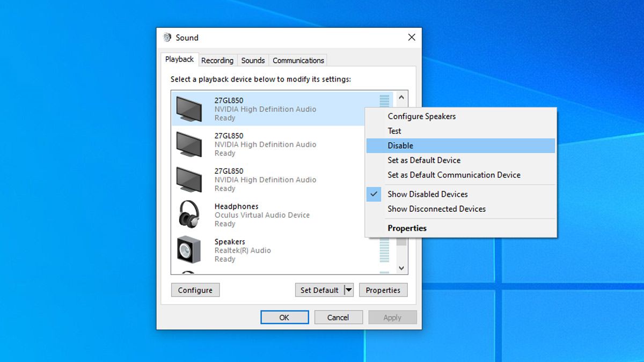
Task: Click the Apply button
Action: pos(392,317)
